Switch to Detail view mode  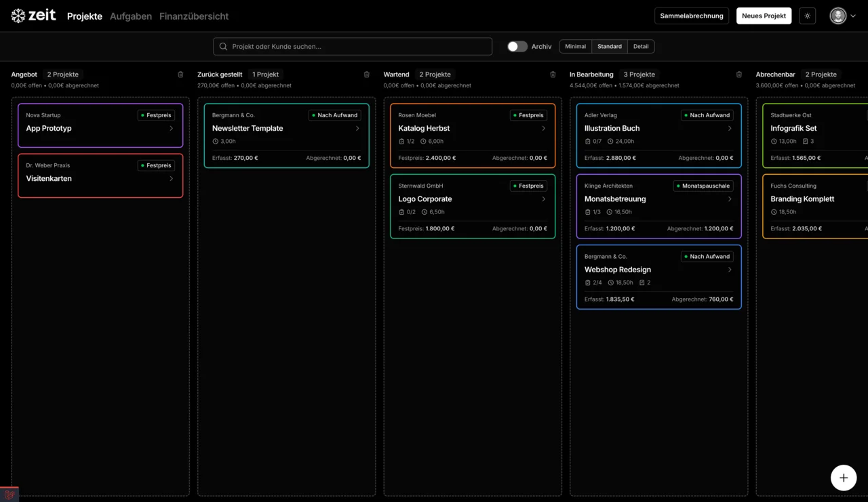point(641,47)
